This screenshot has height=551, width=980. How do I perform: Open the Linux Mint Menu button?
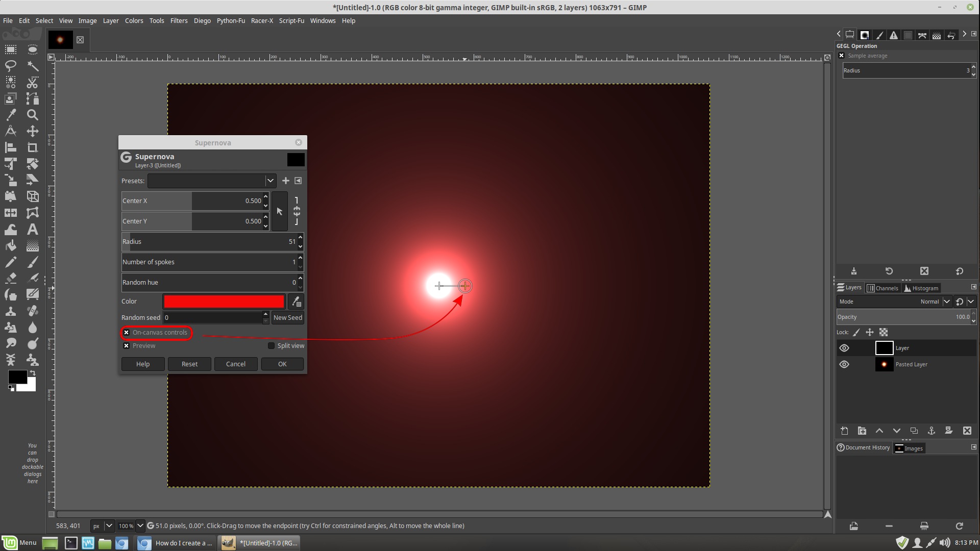pos(20,543)
